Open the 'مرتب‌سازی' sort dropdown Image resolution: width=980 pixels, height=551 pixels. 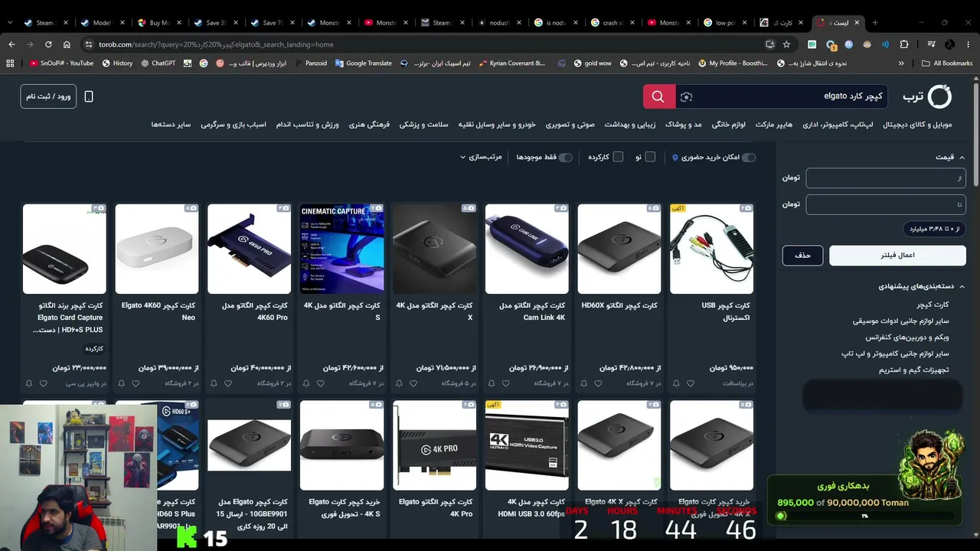tap(481, 157)
